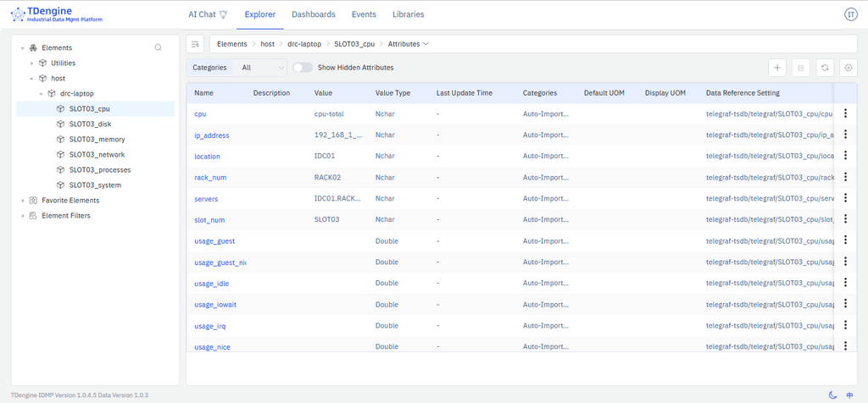
Task: Click the language switch icon in footer
Action: point(849,395)
